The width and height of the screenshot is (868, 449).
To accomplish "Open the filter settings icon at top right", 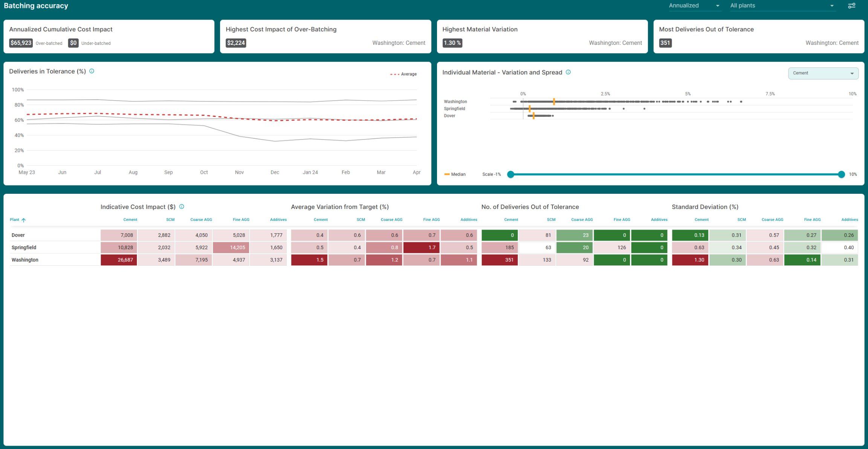I will pos(851,6).
